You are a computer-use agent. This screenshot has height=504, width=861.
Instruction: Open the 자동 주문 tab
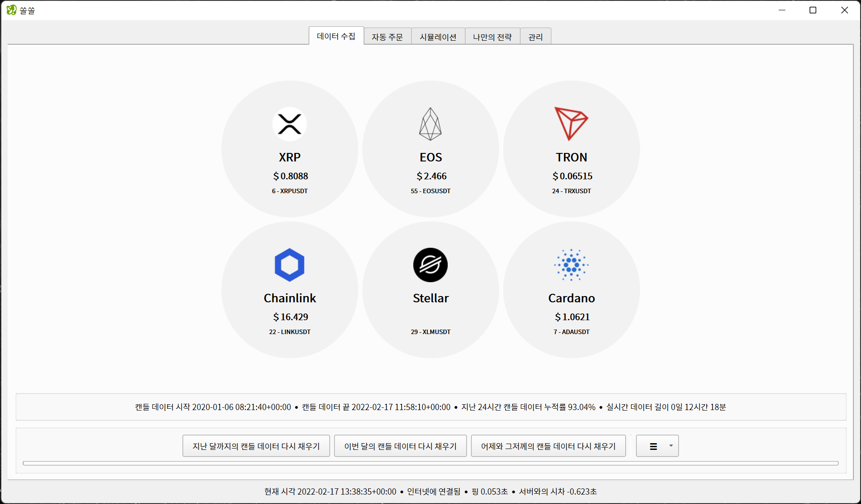[x=387, y=37]
